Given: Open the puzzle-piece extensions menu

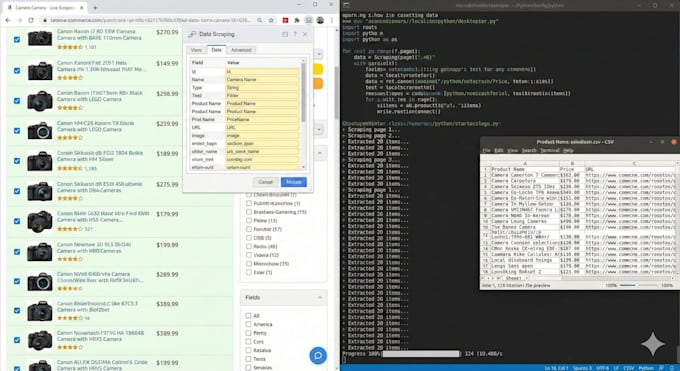Looking at the screenshot, I should (297, 20).
